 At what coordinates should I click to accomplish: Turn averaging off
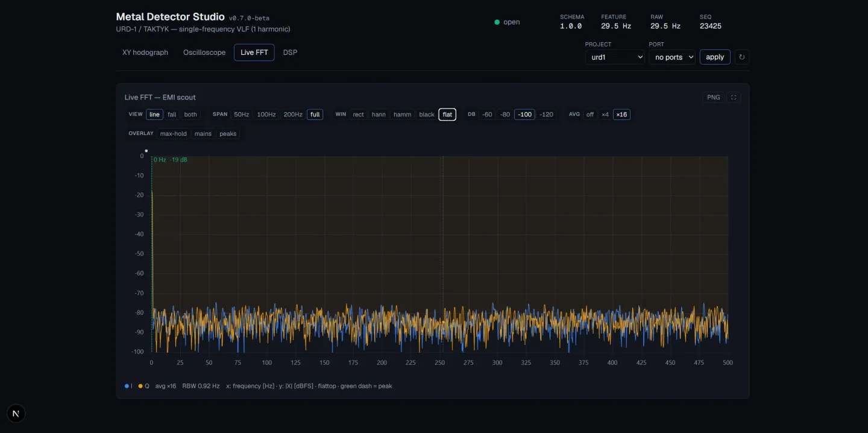pos(590,115)
